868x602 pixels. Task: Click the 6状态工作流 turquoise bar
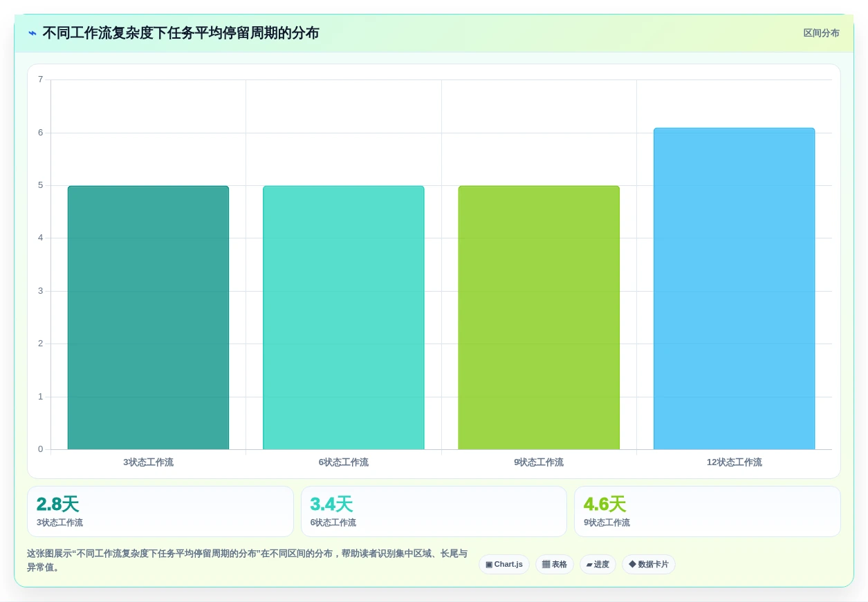point(344,318)
